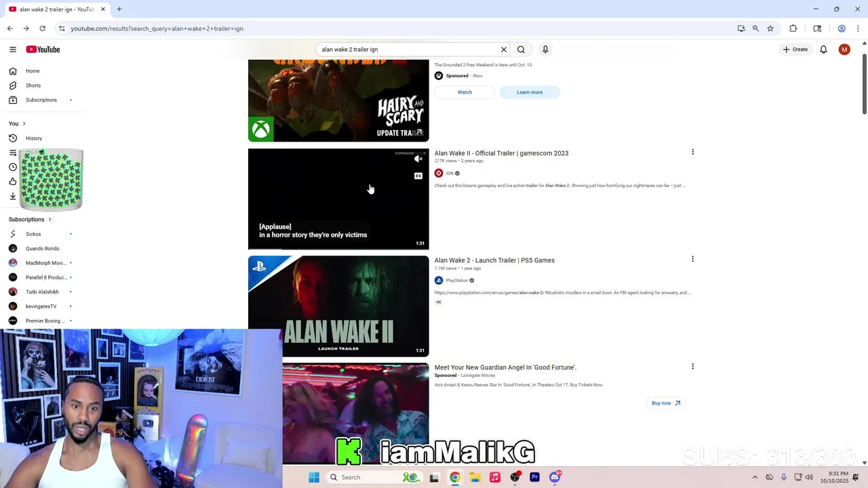The width and height of the screenshot is (868, 488).
Task: Open the M account avatar menu
Action: click(844, 49)
